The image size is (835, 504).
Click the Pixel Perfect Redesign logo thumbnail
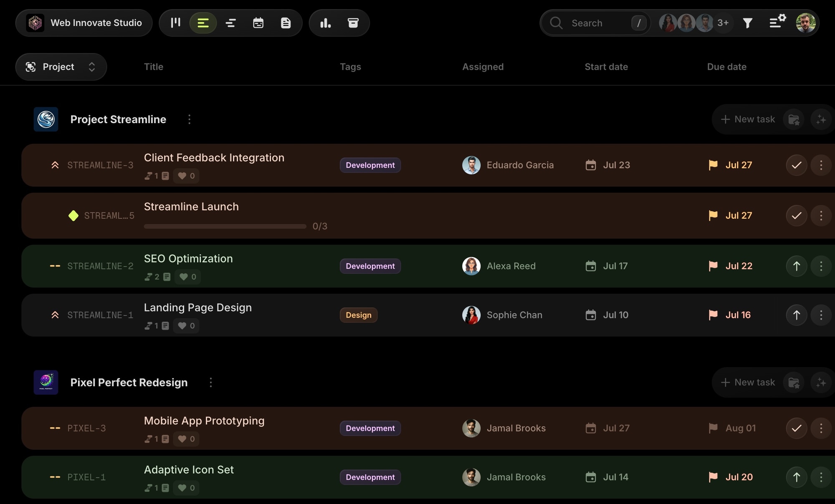point(46,382)
